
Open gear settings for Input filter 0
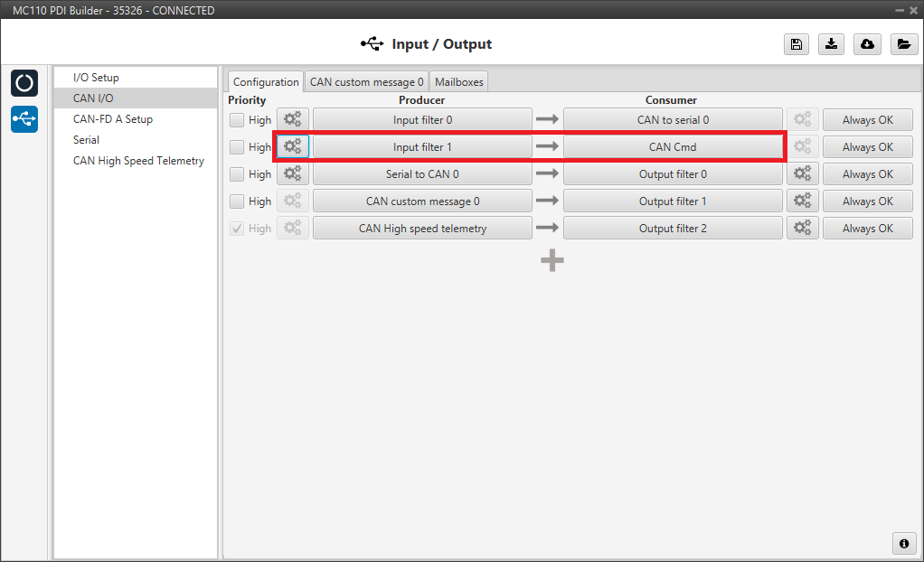tap(293, 120)
